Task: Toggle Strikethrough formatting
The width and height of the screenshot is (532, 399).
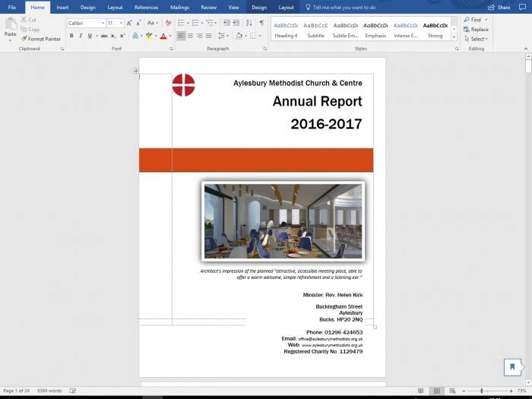Action: coord(104,36)
